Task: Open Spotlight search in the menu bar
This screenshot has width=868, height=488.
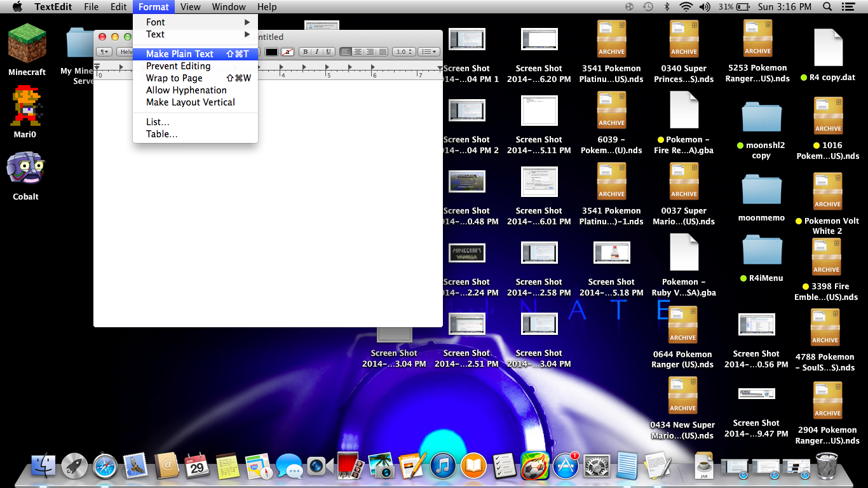Action: coord(827,7)
